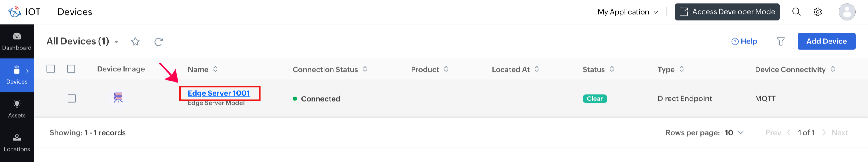Click the user profile avatar
The width and height of the screenshot is (868, 162).
[847, 12]
